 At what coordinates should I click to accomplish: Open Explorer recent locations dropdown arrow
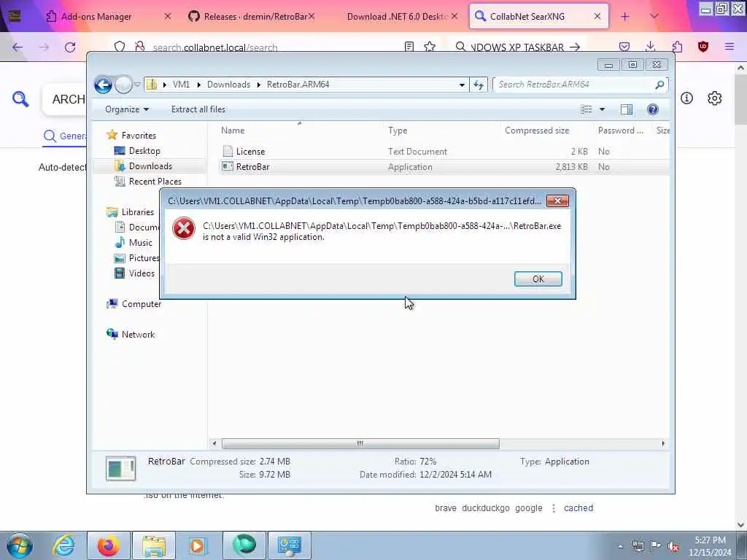pos(137,85)
